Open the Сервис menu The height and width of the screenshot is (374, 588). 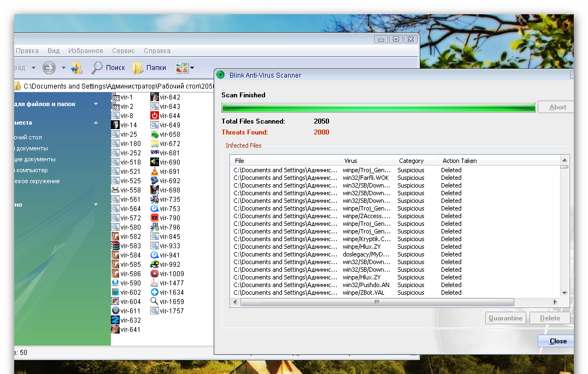click(124, 51)
